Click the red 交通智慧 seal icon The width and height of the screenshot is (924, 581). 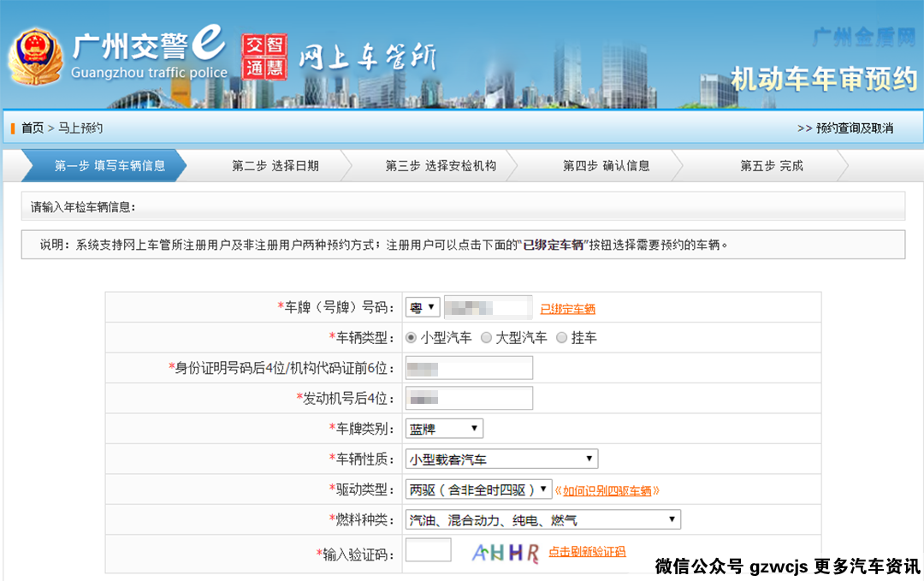pyautogui.click(x=264, y=56)
